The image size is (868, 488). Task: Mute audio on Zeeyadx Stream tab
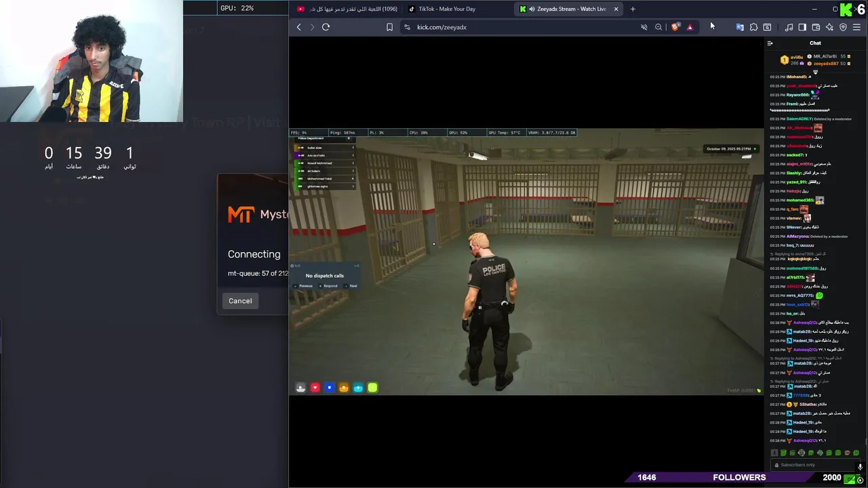(x=532, y=9)
